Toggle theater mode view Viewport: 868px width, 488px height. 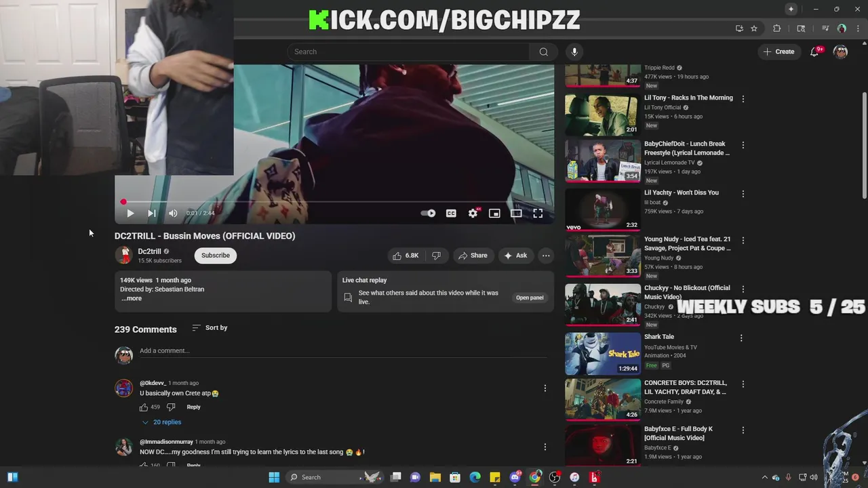tap(516, 213)
